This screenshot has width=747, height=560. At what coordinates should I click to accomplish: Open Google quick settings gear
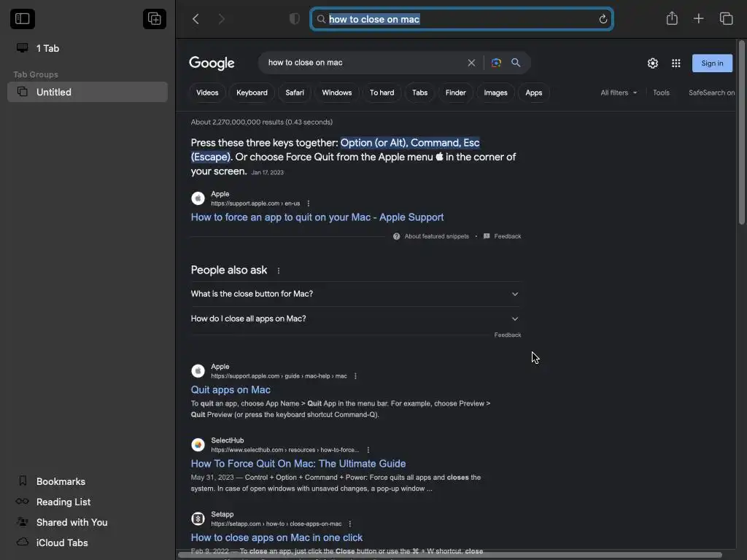[653, 63]
